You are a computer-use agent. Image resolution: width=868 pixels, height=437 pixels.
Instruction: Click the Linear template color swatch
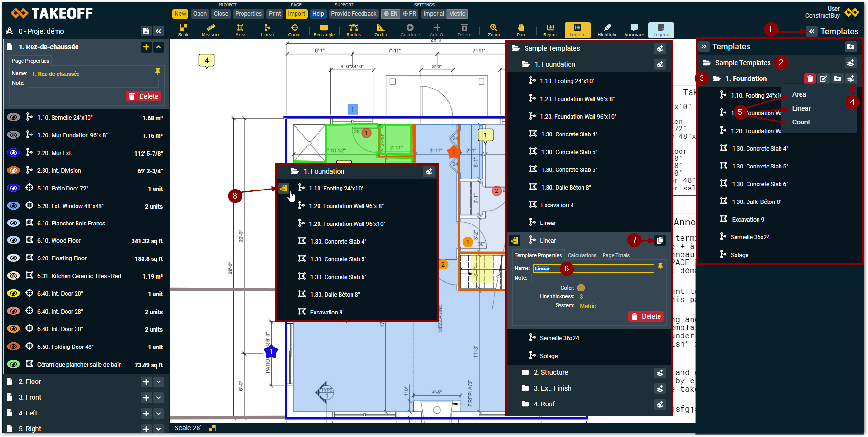(x=581, y=288)
